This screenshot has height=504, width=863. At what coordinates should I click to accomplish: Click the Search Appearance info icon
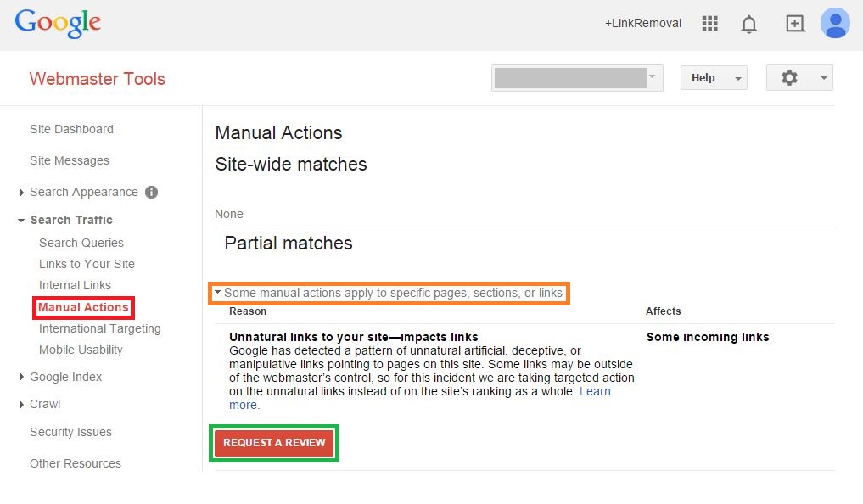(152, 192)
